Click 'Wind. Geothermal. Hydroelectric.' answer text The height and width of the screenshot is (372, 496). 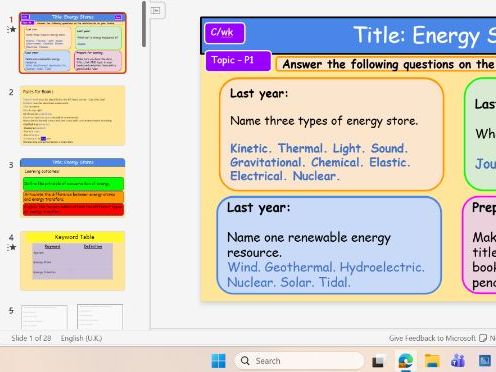[326, 267]
